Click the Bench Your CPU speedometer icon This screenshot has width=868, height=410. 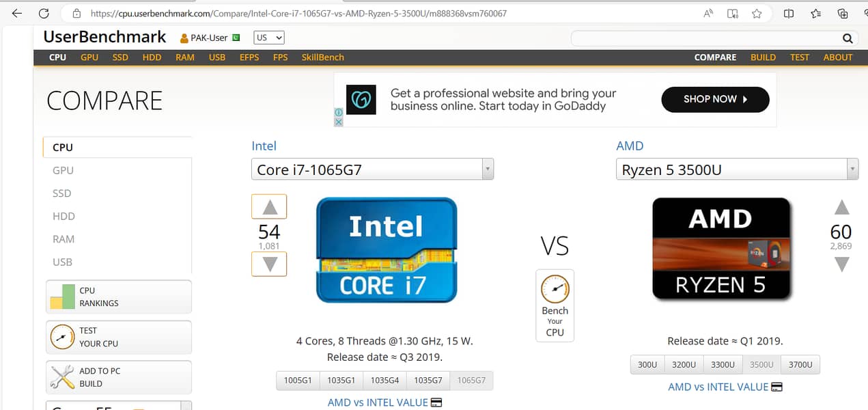pyautogui.click(x=555, y=290)
